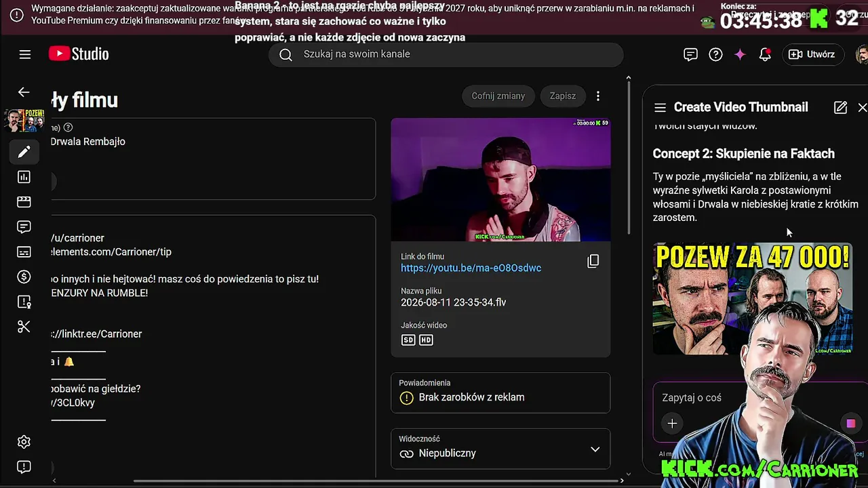Start a new chat with the edit icon
This screenshot has width=868, height=488.
(840, 107)
